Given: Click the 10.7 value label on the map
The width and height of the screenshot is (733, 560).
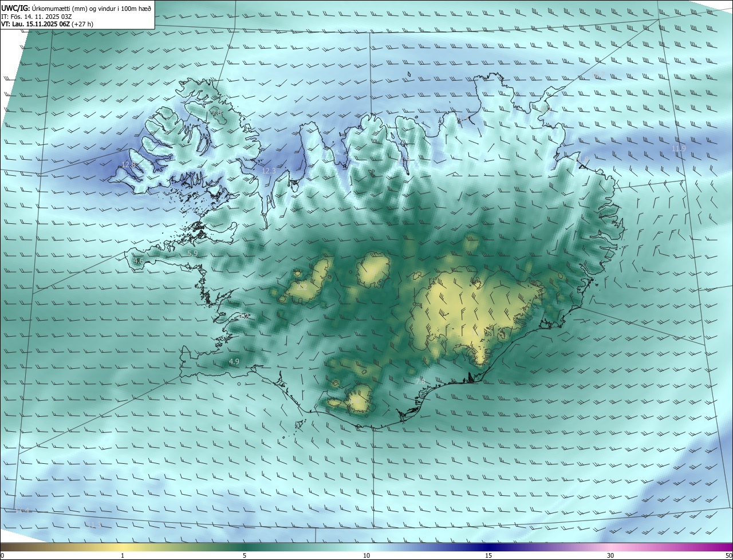Looking at the screenshot, I should pyautogui.click(x=598, y=74).
